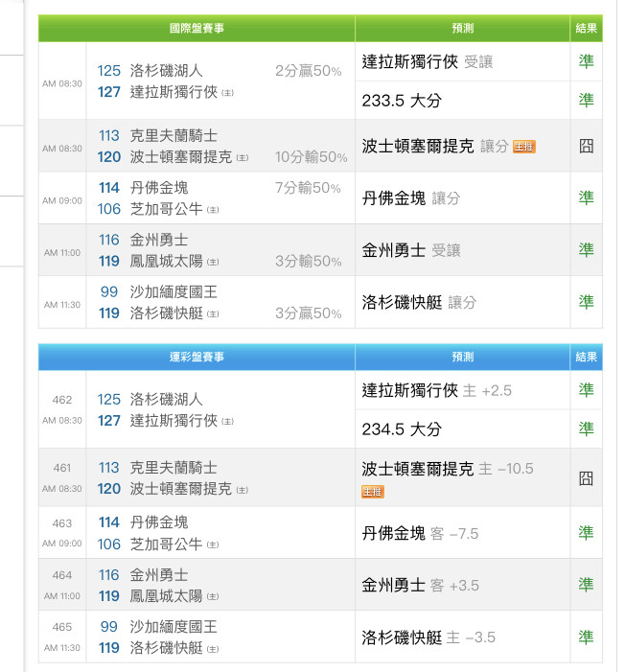Click score 99 in game 465 row
The image size is (625, 672).
[109, 627]
